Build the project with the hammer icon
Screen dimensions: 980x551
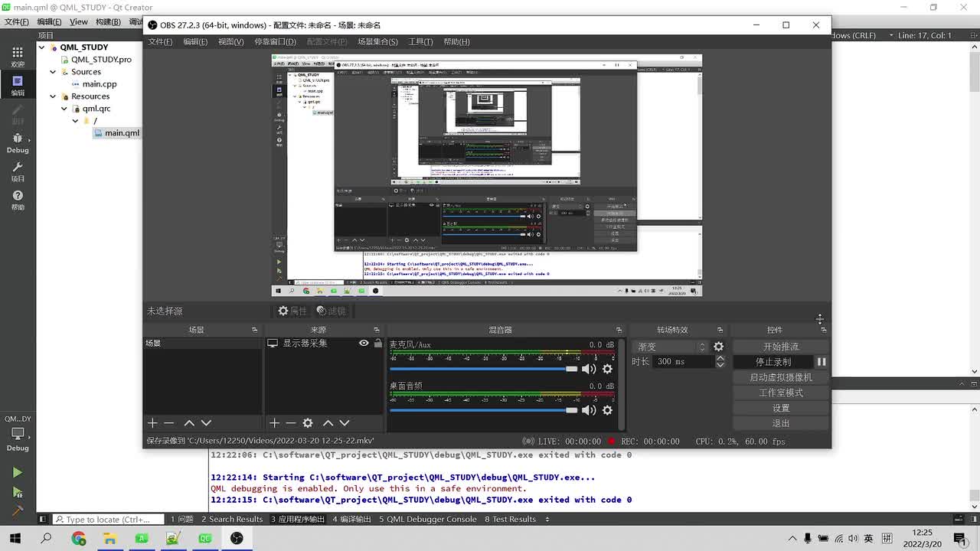point(18,510)
